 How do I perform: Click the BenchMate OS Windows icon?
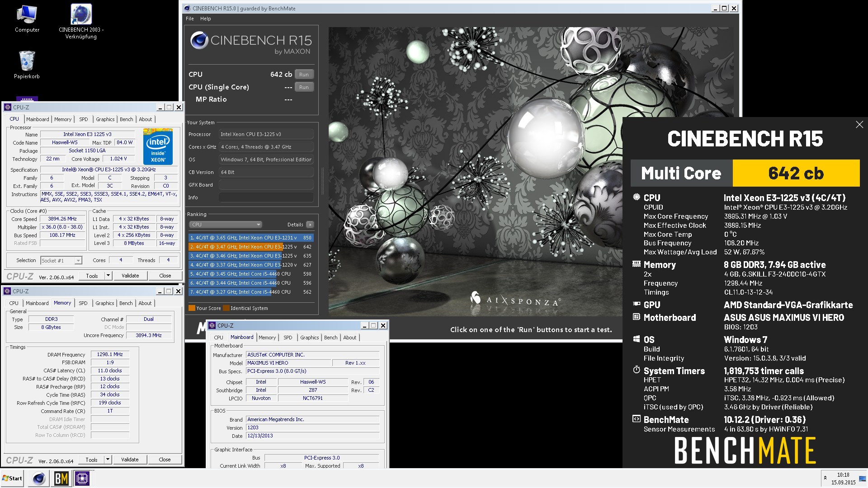coord(637,339)
